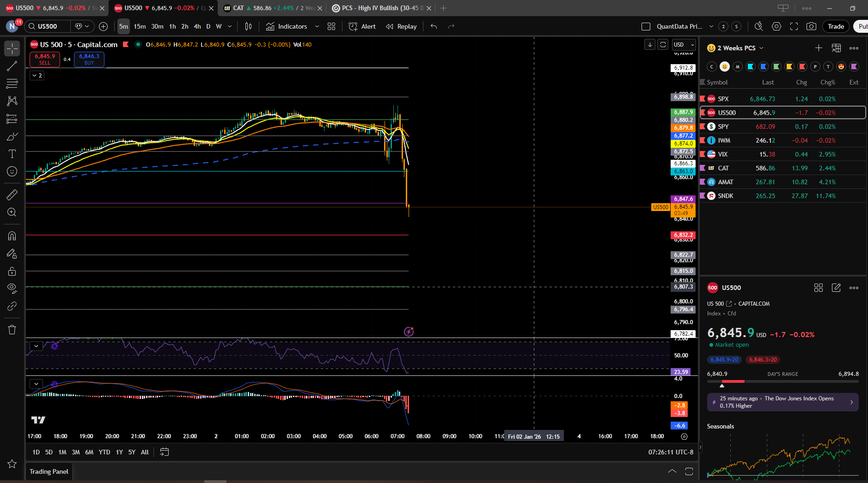Click the trash icon to remove drawings
The width and height of the screenshot is (868, 483).
pyautogui.click(x=12, y=330)
